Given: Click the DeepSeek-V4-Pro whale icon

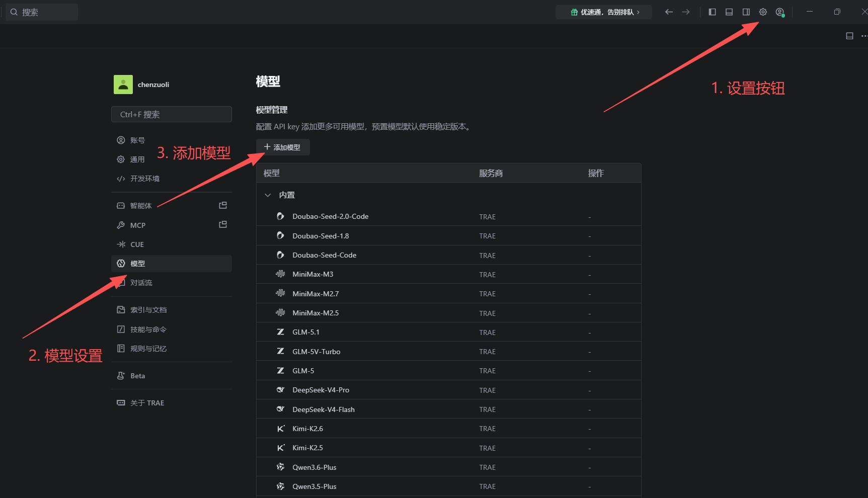Looking at the screenshot, I should click(280, 390).
